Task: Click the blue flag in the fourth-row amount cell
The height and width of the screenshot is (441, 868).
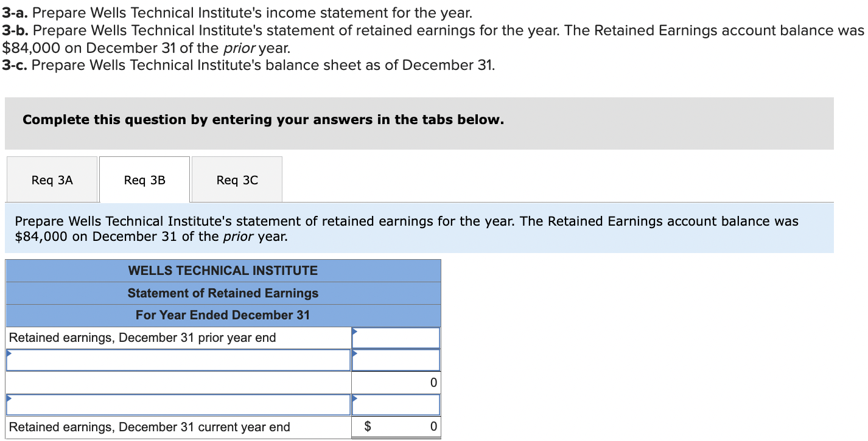Action: tap(354, 398)
